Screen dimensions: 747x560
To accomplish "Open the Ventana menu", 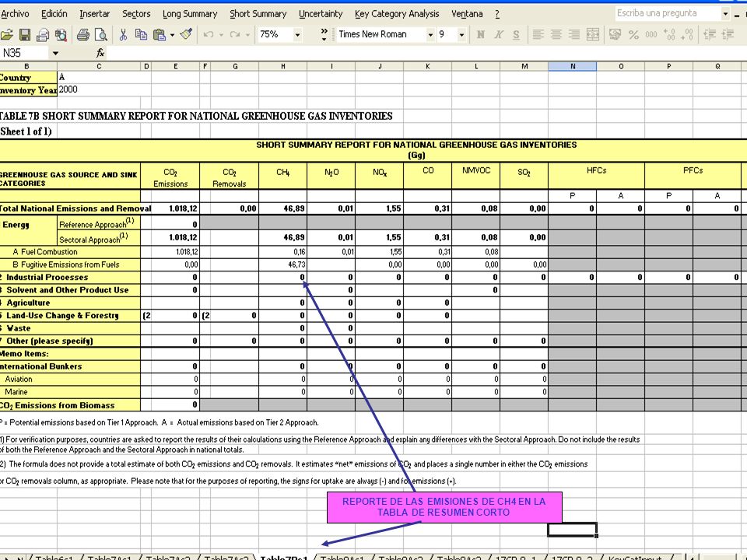I will 467,14.
